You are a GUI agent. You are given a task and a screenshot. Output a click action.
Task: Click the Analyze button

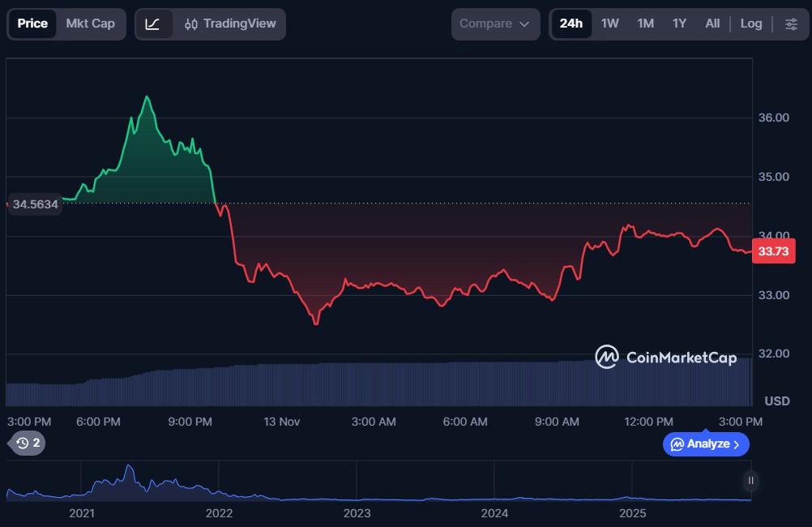(x=705, y=444)
